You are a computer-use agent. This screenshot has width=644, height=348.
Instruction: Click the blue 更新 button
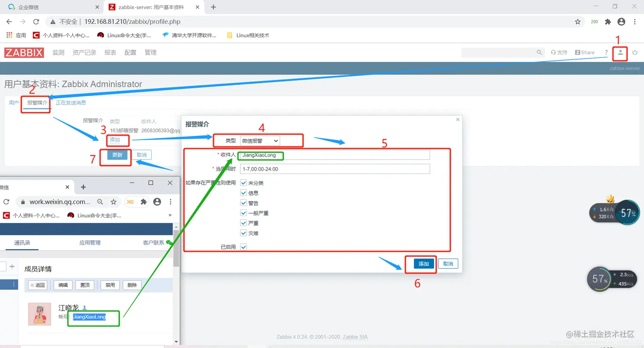[x=117, y=155]
